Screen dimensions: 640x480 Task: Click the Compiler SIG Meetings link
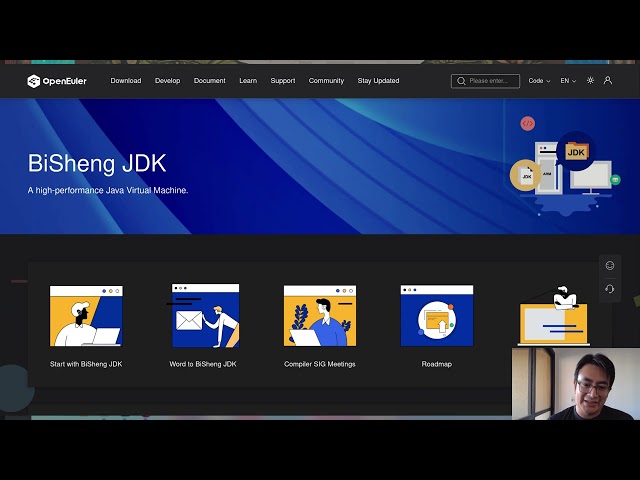[320, 364]
